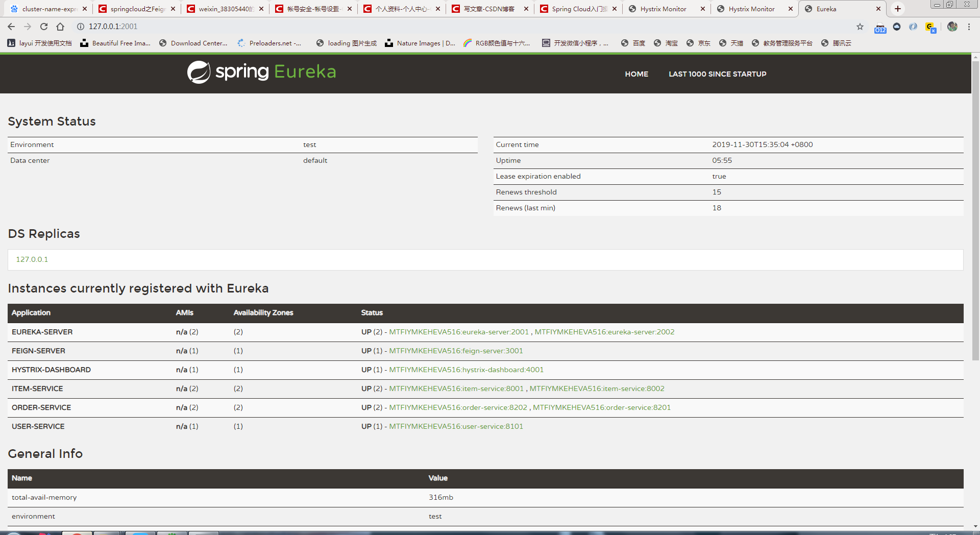Reload the Eureka page
Viewport: 980px width, 535px height.
pyautogui.click(x=44, y=27)
